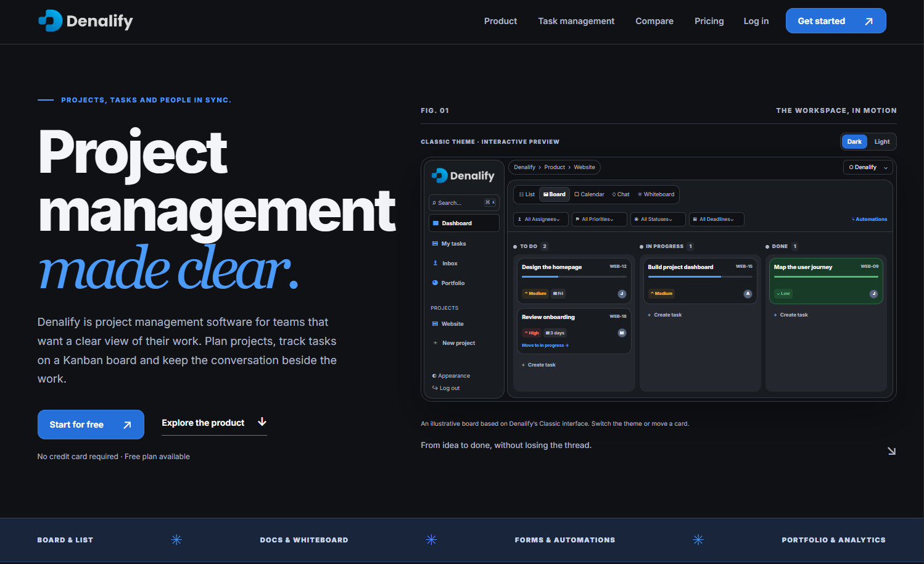Open the Chat view tab
Viewport: 924px width, 564px height.
coord(621,194)
